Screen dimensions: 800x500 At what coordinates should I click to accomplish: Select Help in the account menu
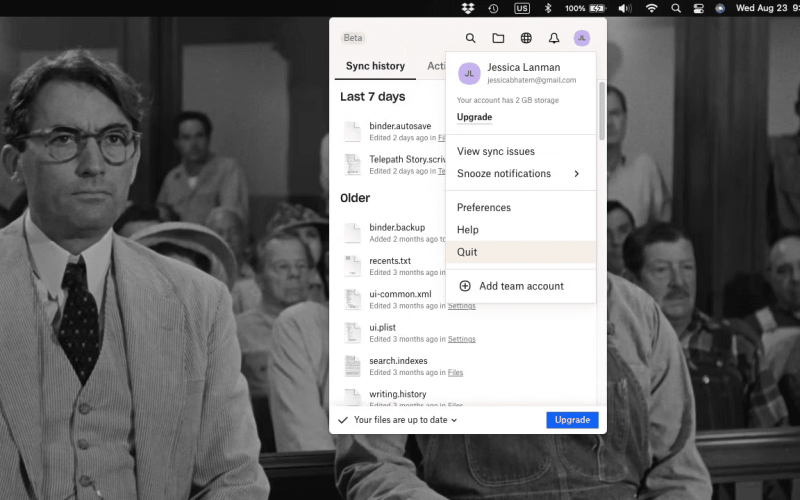pos(520,230)
